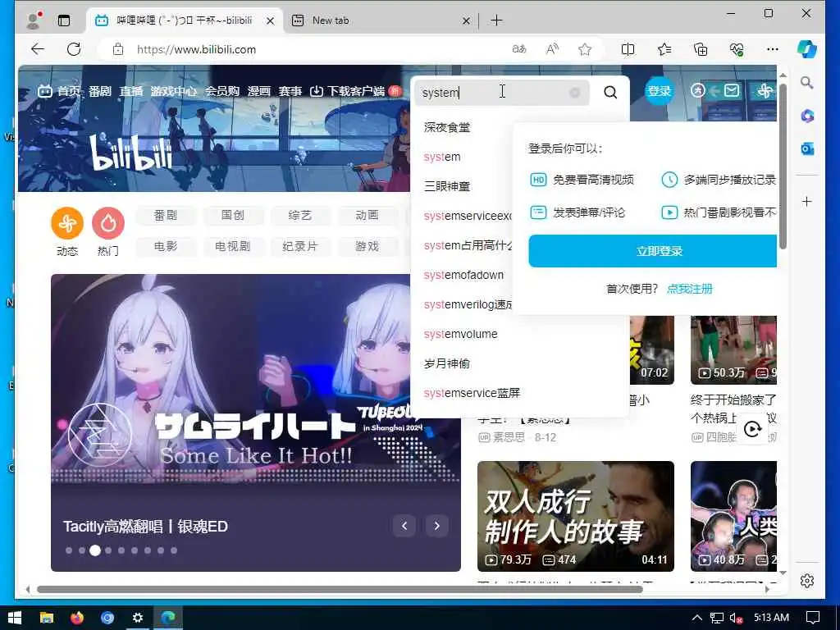Image resolution: width=840 pixels, height=630 pixels.
Task: Select suggestion 三眼神童
Action: click(447, 186)
